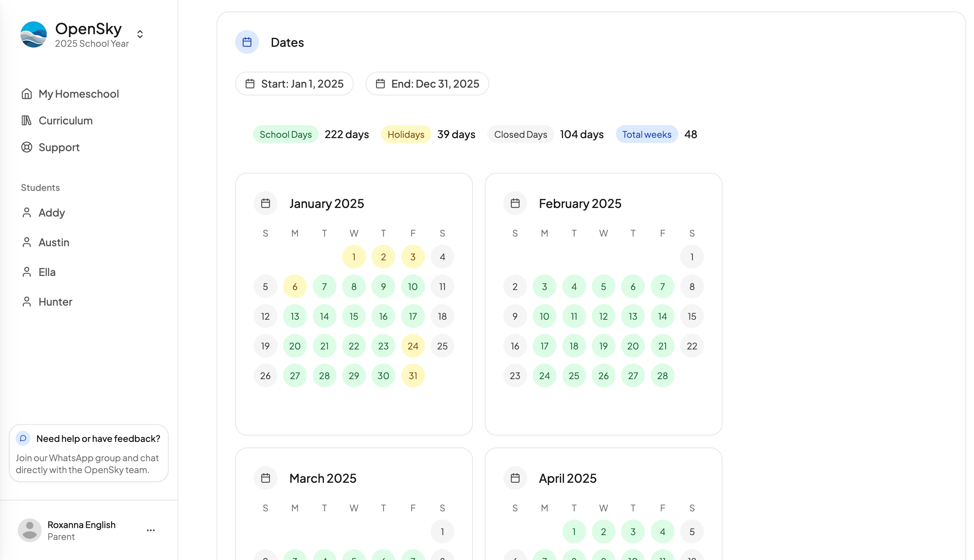
Task: Select the calendar icon beside January 2025
Action: (265, 203)
